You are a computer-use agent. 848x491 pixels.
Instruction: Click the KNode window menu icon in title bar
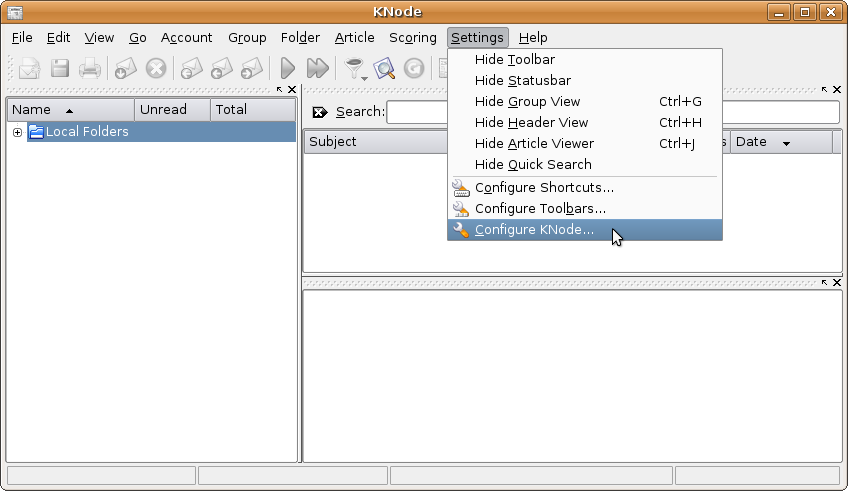coord(15,12)
